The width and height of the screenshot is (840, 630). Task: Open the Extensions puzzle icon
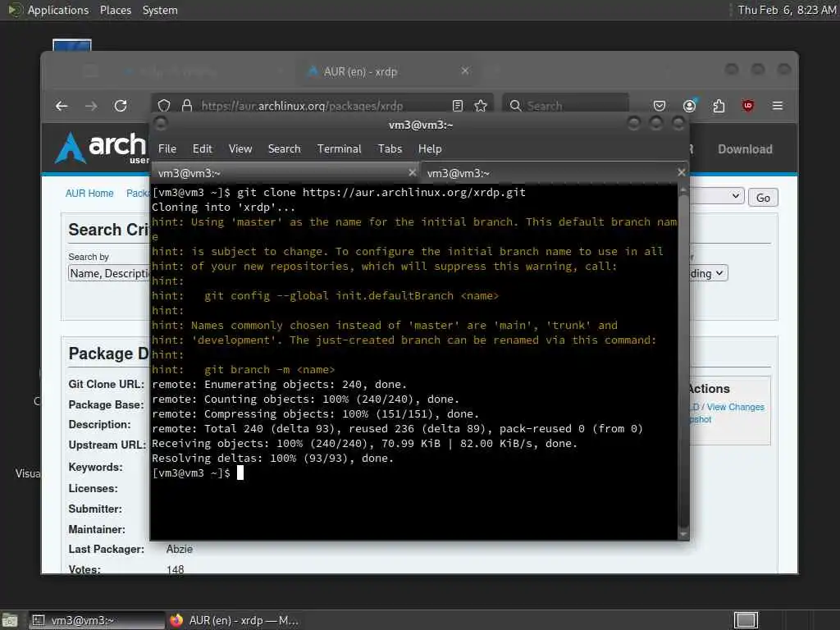[719, 106]
